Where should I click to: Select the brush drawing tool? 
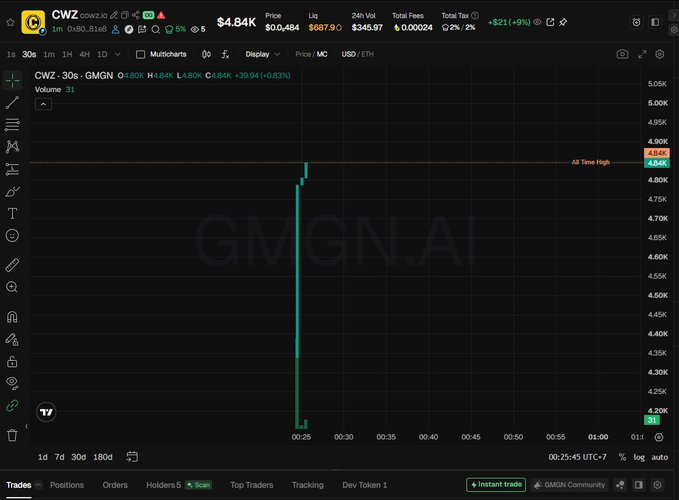(12, 191)
